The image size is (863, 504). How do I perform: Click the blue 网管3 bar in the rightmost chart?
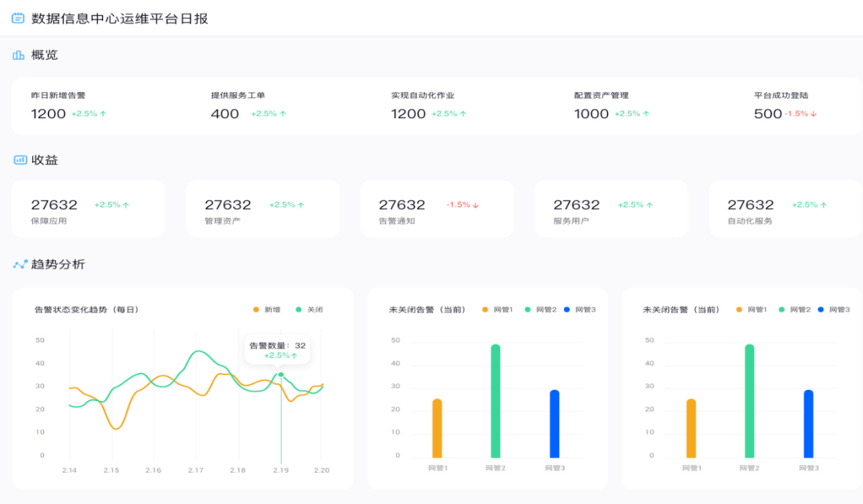[x=808, y=423]
